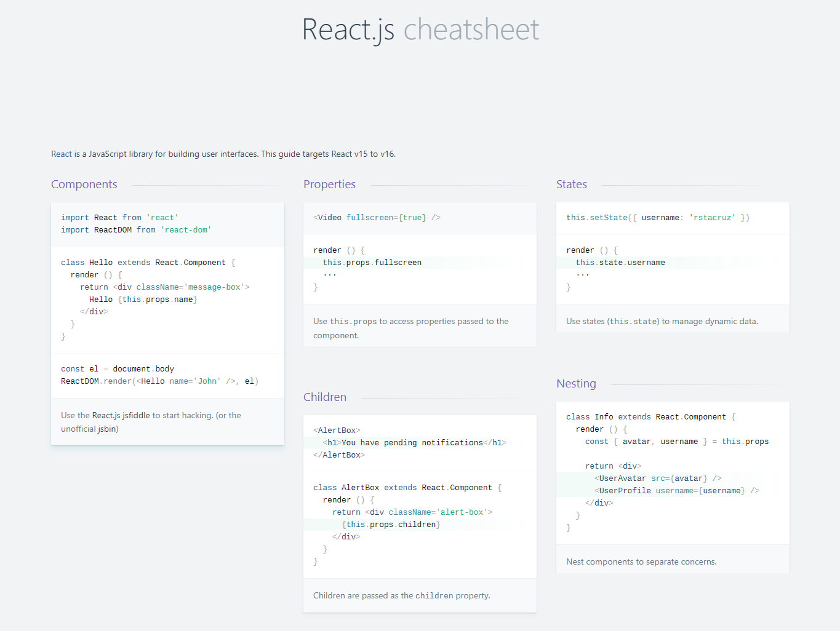Click "Use this.props to access properties" note
The height and width of the screenshot is (631, 840).
tap(411, 328)
